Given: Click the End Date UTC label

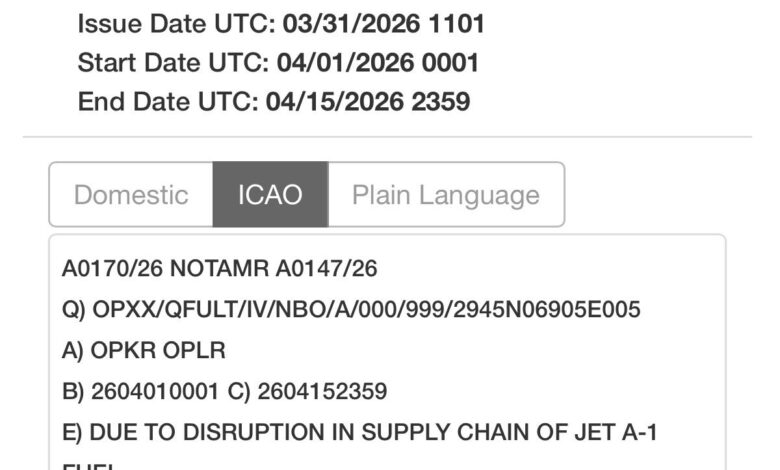Looking at the screenshot, I should coord(168,102).
